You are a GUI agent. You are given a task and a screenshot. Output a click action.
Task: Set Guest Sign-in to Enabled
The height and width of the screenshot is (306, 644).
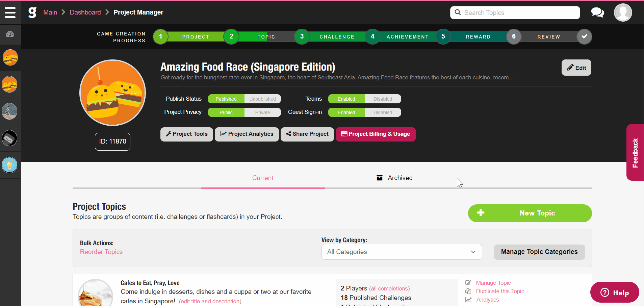[x=346, y=112]
